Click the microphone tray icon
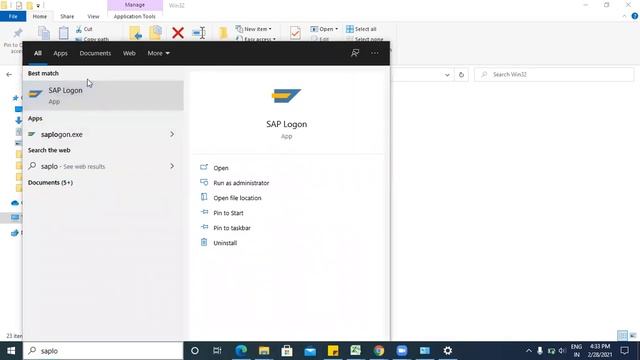This screenshot has height=360, width=640. pyautogui.click(x=540, y=351)
